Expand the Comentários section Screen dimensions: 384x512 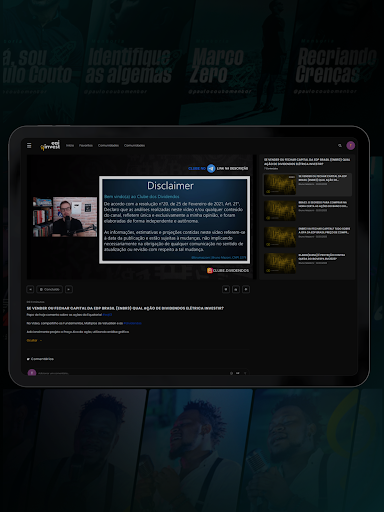tap(40, 359)
